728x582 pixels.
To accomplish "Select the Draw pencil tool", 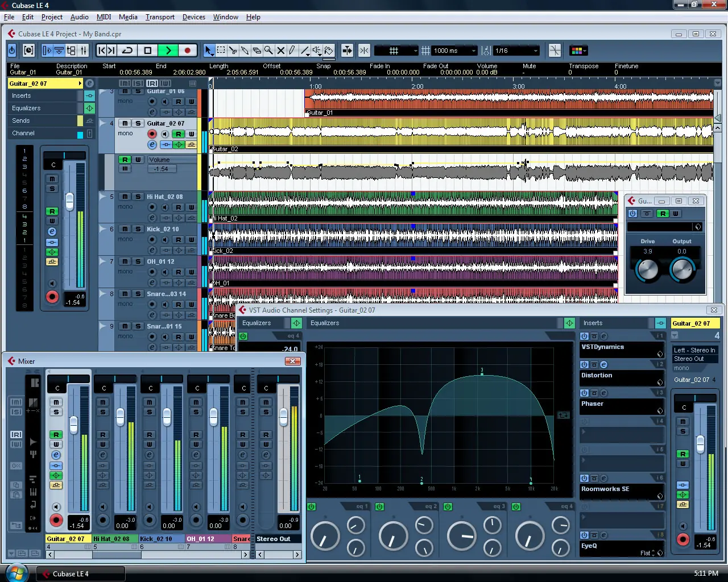I will [292, 51].
